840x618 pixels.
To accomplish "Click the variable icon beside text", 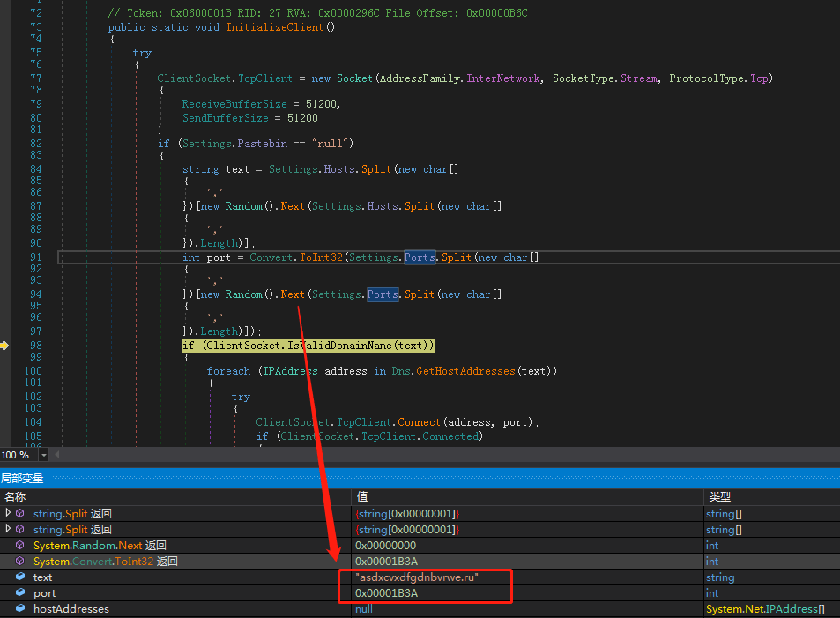I will point(20,577).
